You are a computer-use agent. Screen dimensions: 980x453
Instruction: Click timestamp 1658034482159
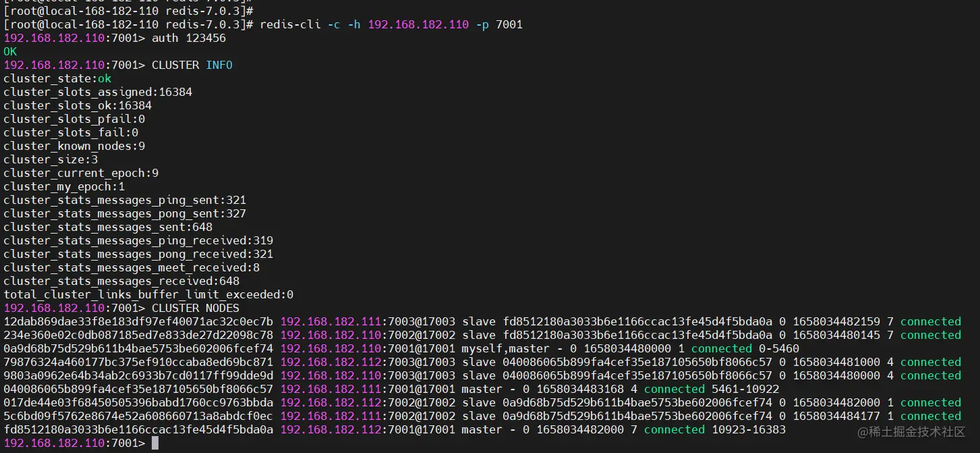(836, 322)
